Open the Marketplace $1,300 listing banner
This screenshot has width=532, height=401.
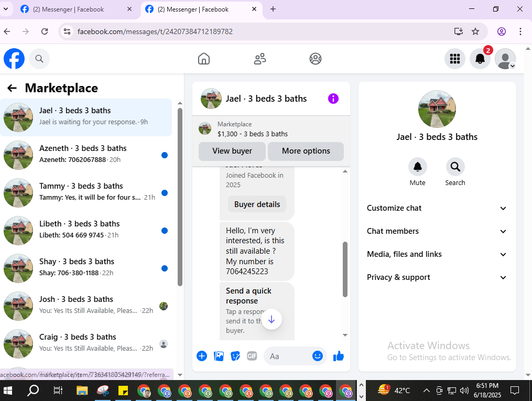coord(271,129)
